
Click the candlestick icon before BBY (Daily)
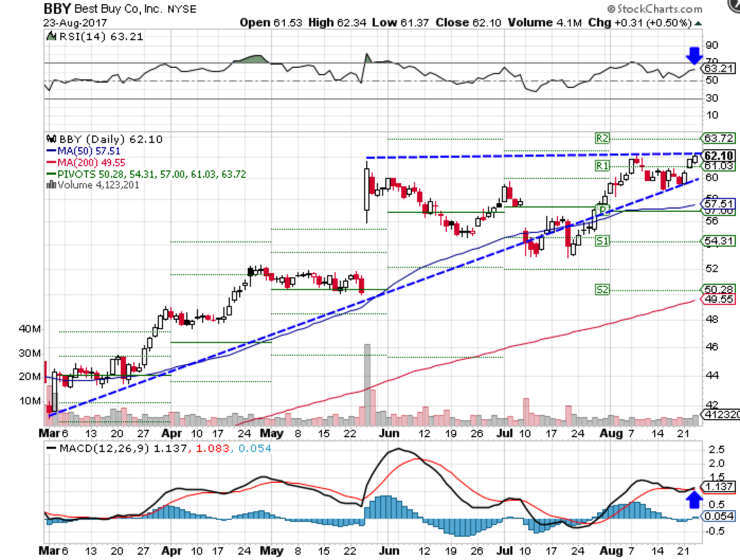51,139
